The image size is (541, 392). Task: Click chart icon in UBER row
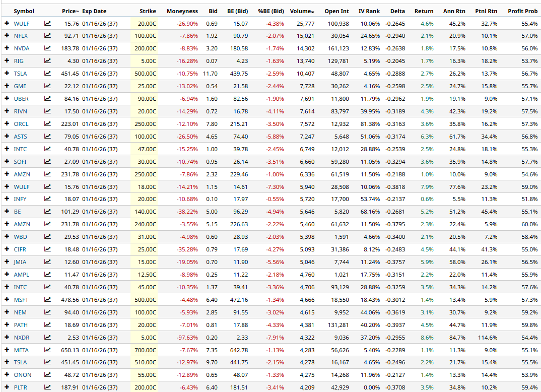point(47,99)
